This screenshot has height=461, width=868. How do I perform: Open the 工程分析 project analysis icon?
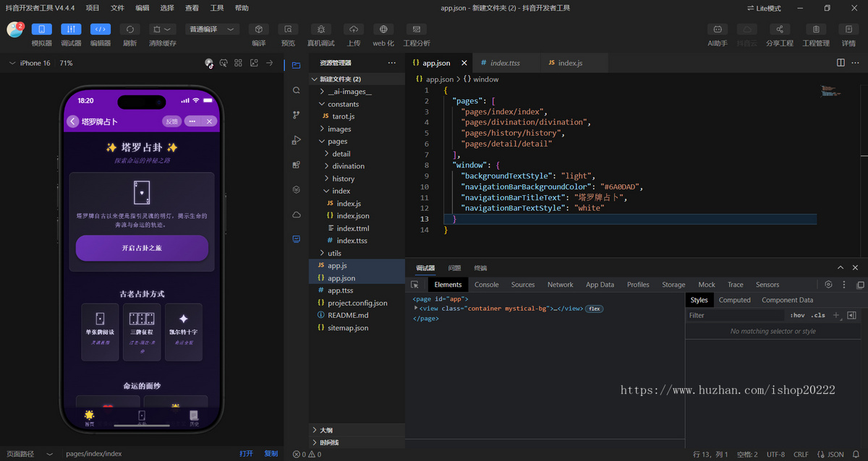click(x=416, y=30)
